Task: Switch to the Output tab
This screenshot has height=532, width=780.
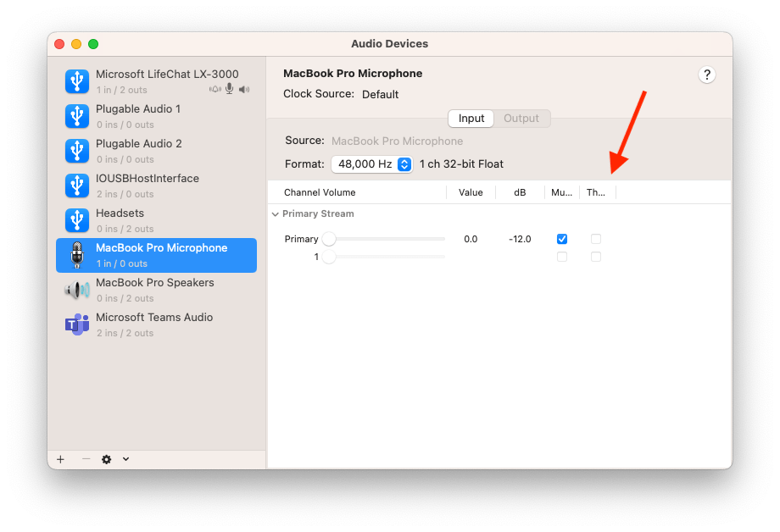Action: (x=521, y=119)
